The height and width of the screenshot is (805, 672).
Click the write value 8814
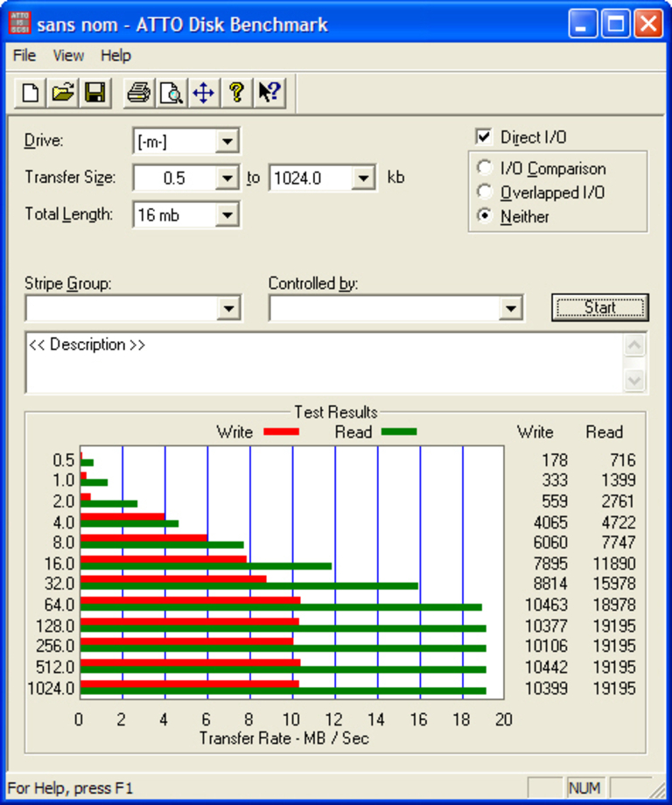coord(551,584)
